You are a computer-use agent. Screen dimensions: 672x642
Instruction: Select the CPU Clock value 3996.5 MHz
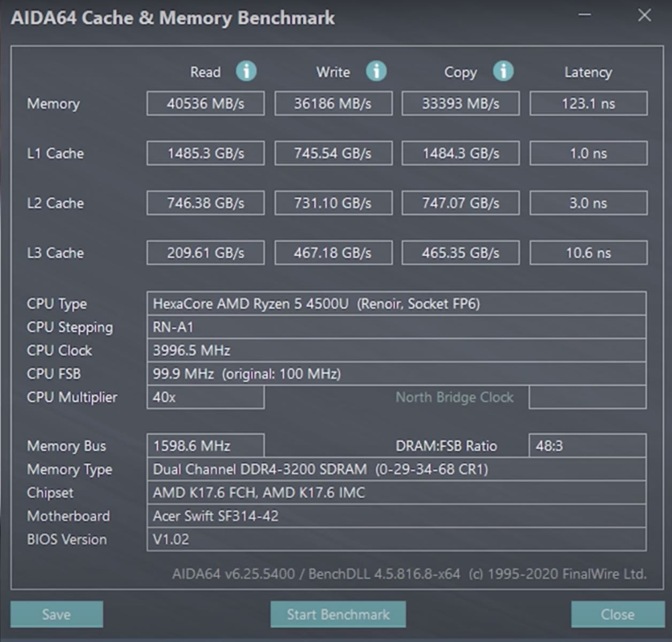[396, 350]
